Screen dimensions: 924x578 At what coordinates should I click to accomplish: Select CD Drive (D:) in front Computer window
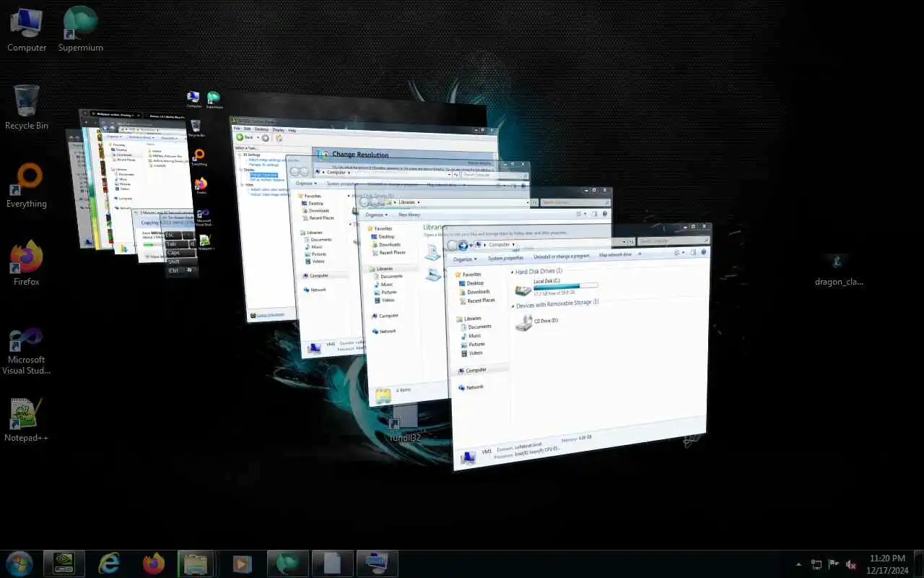pyautogui.click(x=536, y=323)
